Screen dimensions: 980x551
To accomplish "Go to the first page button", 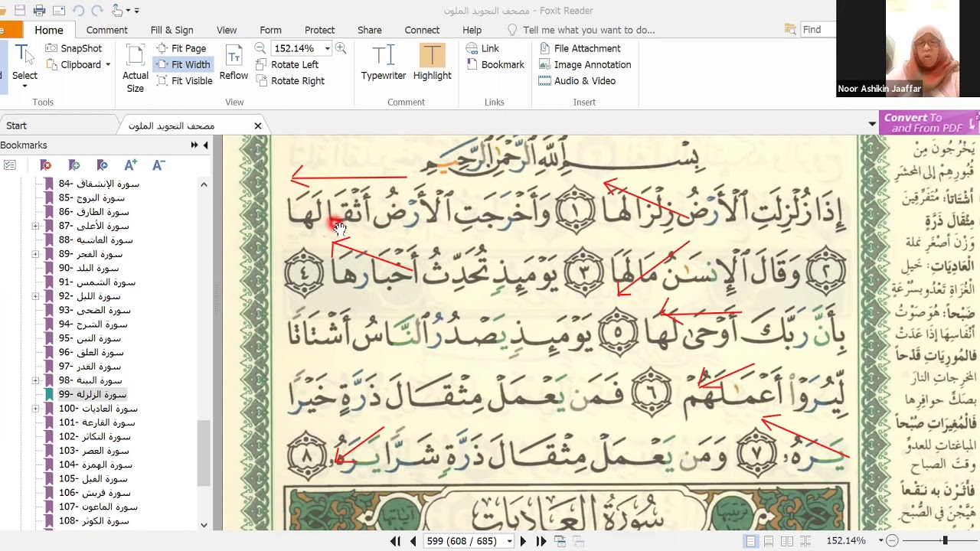I will click(x=395, y=541).
